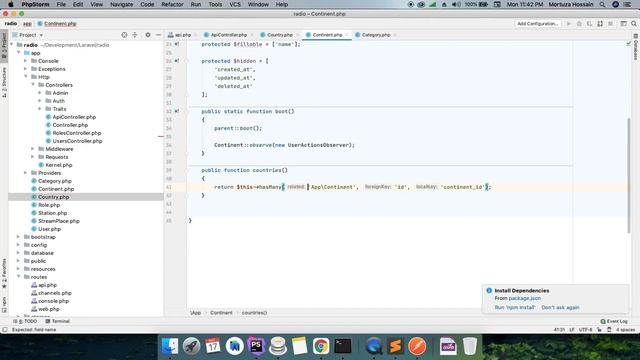640x360 pixels.
Task: Open Postman in the dock
Action: pos(417,346)
